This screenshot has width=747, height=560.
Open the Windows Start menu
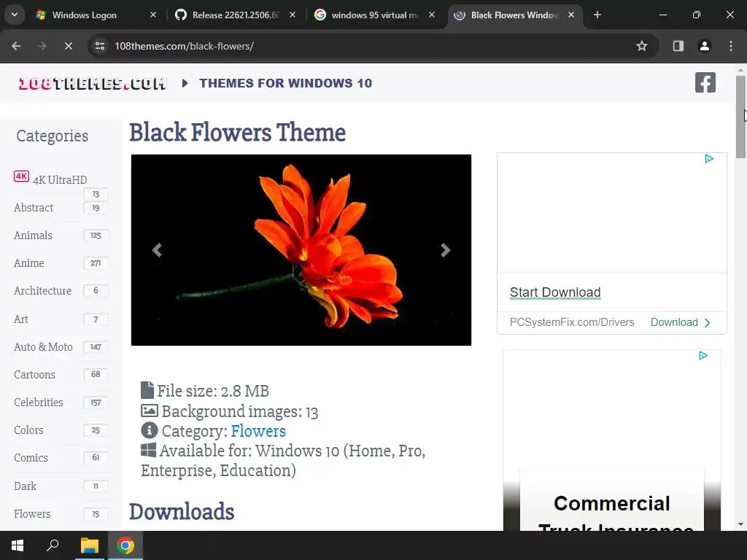coord(18,545)
